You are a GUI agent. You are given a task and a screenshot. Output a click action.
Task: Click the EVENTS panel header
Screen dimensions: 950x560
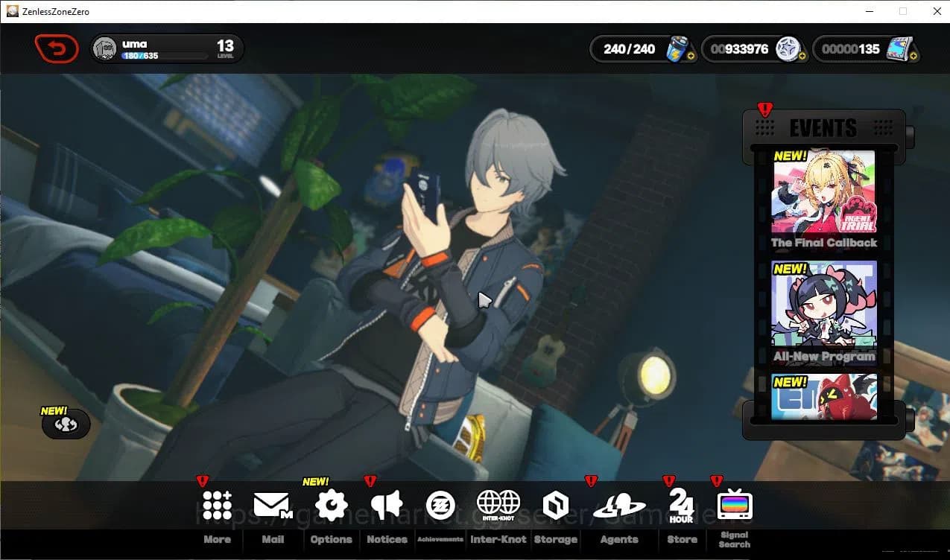click(823, 128)
